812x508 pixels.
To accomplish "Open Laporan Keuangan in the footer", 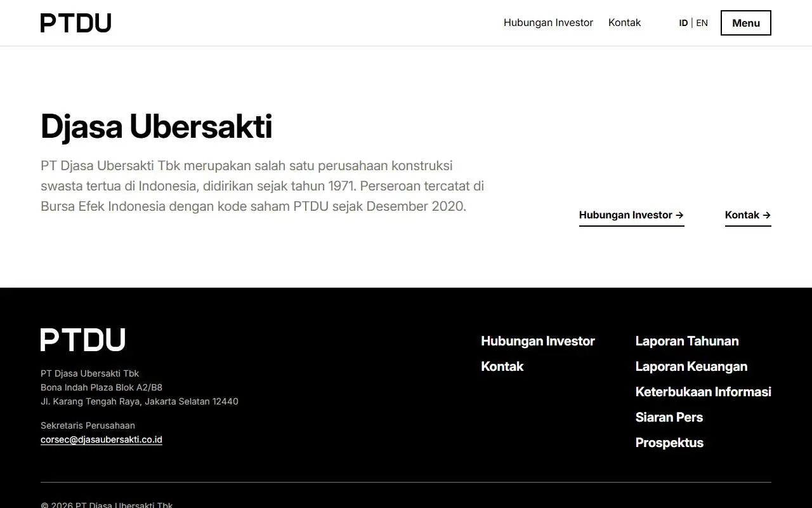I will pyautogui.click(x=691, y=366).
